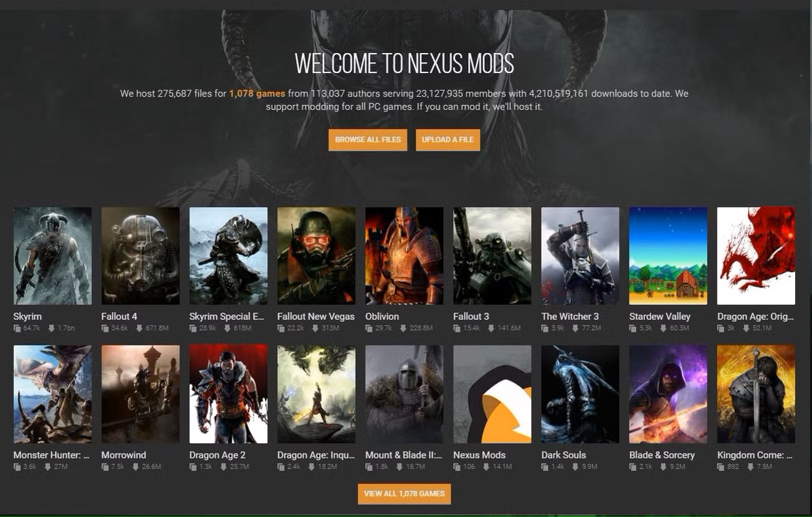The width and height of the screenshot is (812, 517).
Task: Click the download icon under Stardew Valley
Action: [663, 328]
